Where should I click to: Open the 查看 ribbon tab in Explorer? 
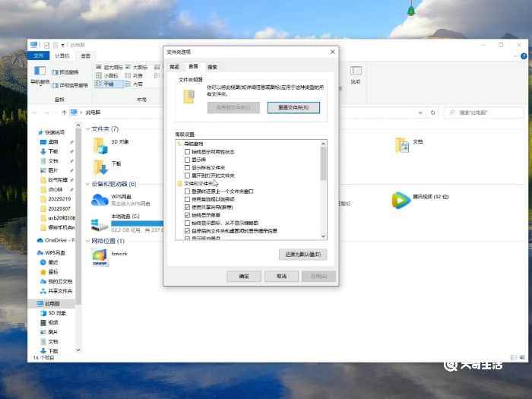(85, 55)
